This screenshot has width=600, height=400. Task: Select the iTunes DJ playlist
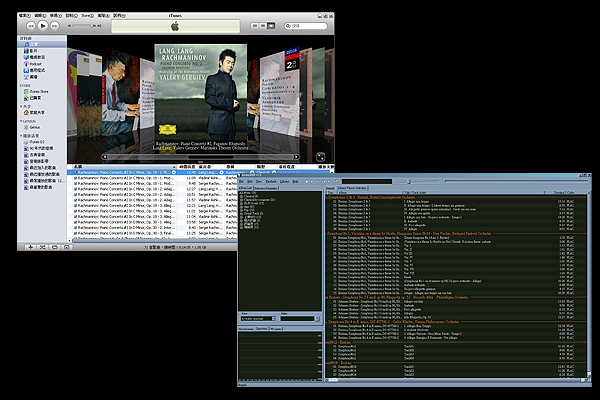34,142
